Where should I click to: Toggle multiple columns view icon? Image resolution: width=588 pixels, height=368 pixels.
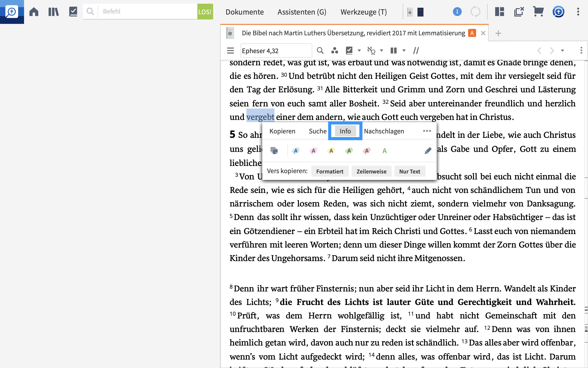point(393,51)
